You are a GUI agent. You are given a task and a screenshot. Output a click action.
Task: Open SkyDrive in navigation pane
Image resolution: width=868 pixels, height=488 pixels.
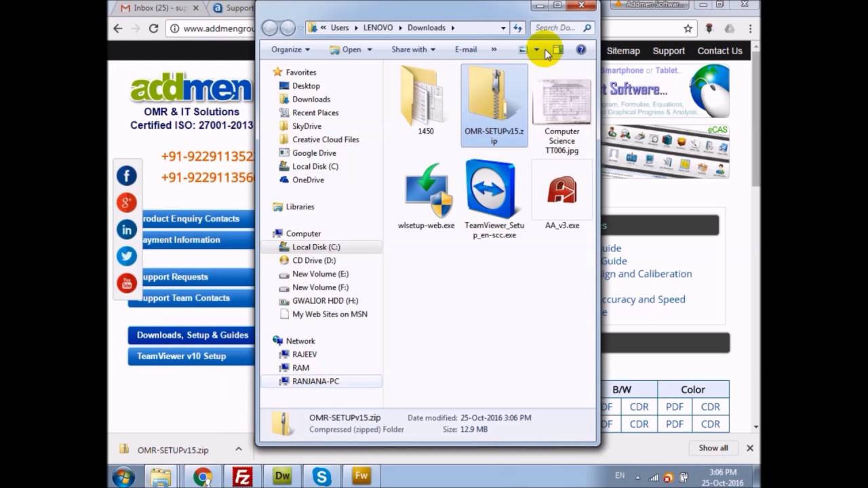pyautogui.click(x=307, y=126)
